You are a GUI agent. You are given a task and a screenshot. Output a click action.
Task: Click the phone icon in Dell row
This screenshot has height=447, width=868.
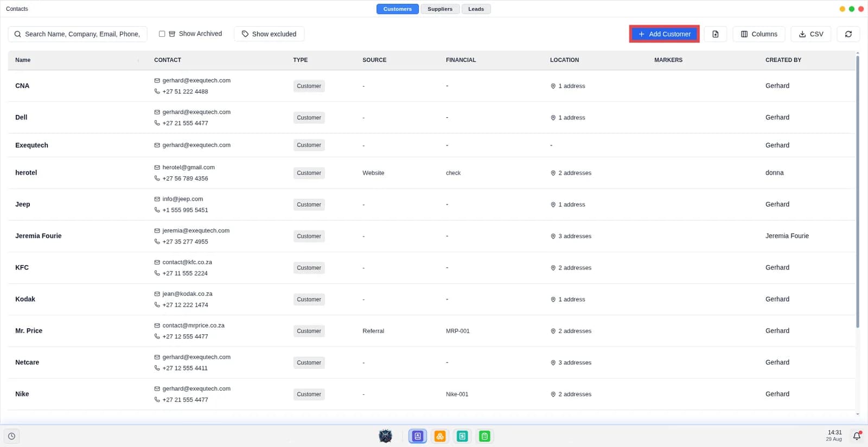[x=157, y=123]
